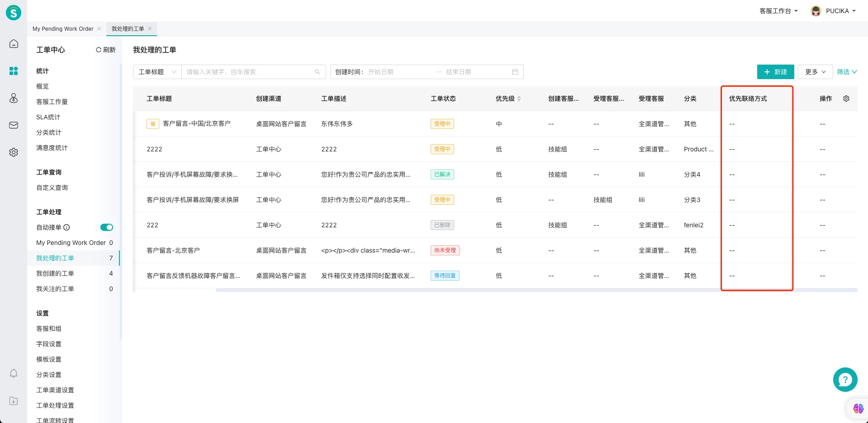Click the help question mark bubble
868x423 pixels.
845,380
